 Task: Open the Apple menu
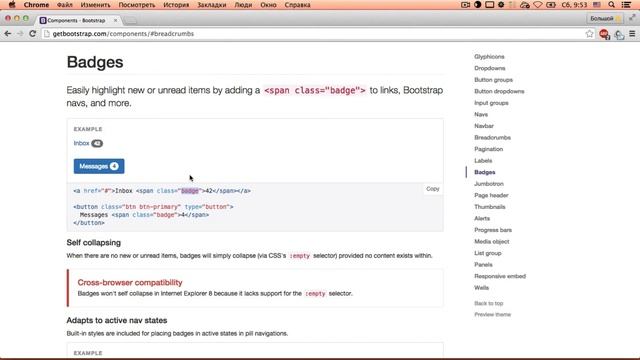tap(12, 5)
